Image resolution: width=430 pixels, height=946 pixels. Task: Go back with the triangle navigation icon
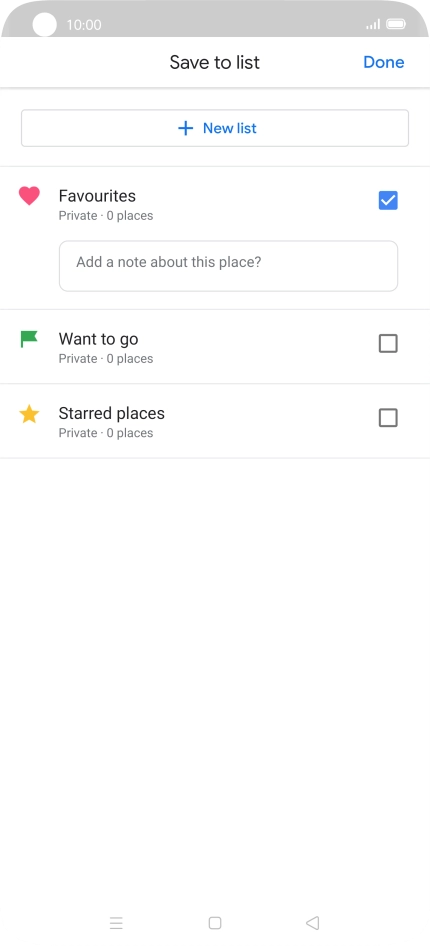pos(312,922)
